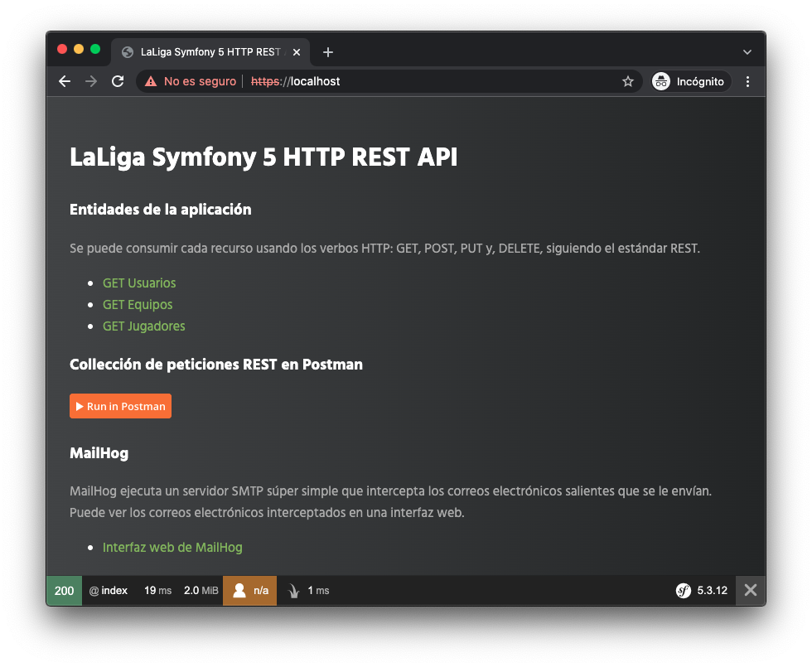Click the MailHog section heading
The height and width of the screenshot is (667, 812).
99,453
